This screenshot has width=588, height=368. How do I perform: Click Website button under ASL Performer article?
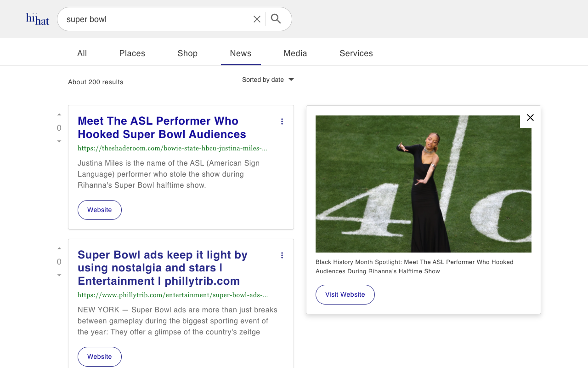100,210
